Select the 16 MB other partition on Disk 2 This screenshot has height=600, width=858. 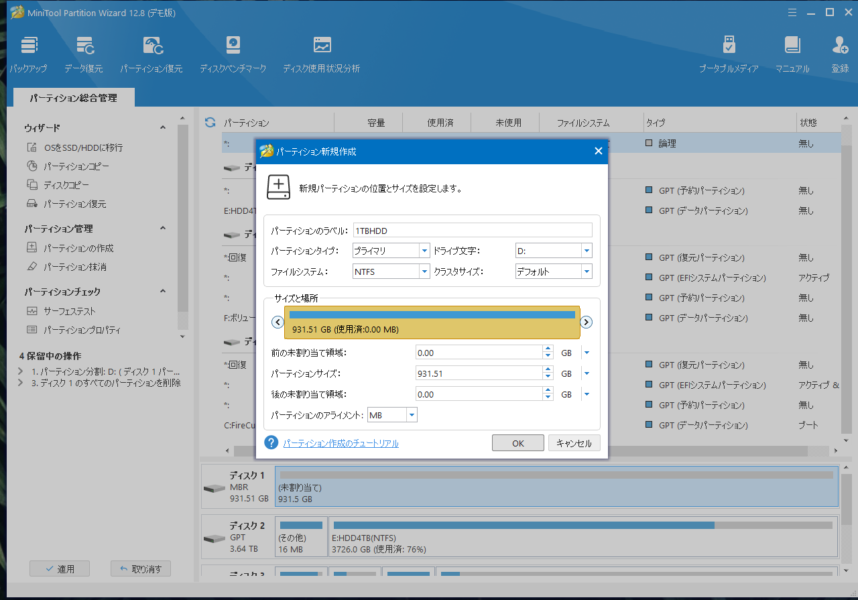coord(301,537)
